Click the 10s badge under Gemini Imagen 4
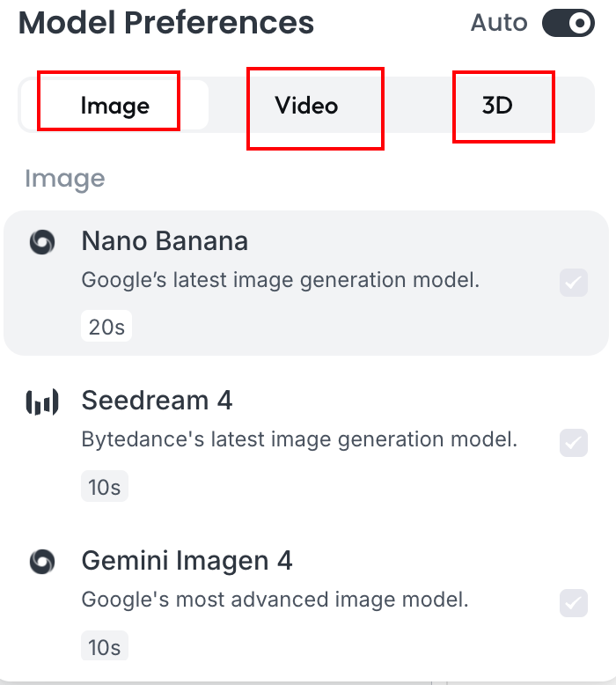The width and height of the screenshot is (616, 685). pos(105,646)
